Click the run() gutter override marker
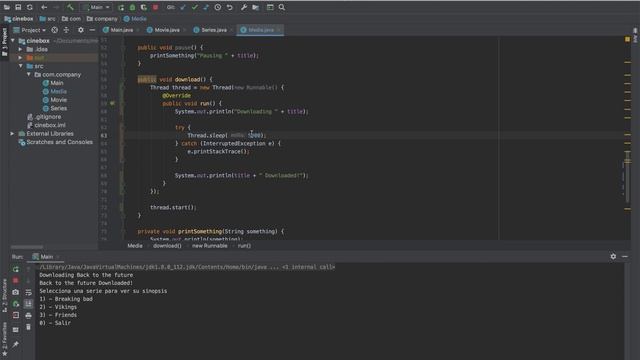The width and height of the screenshot is (640, 360). 112,104
